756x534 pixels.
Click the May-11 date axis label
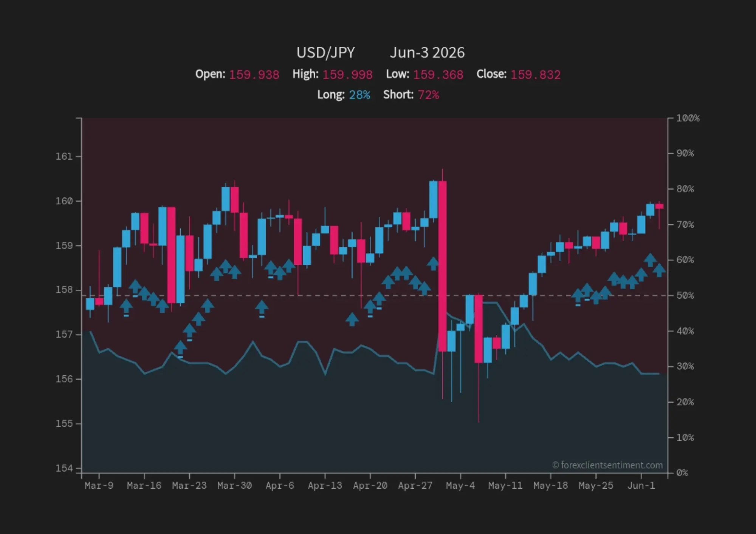[x=505, y=486]
